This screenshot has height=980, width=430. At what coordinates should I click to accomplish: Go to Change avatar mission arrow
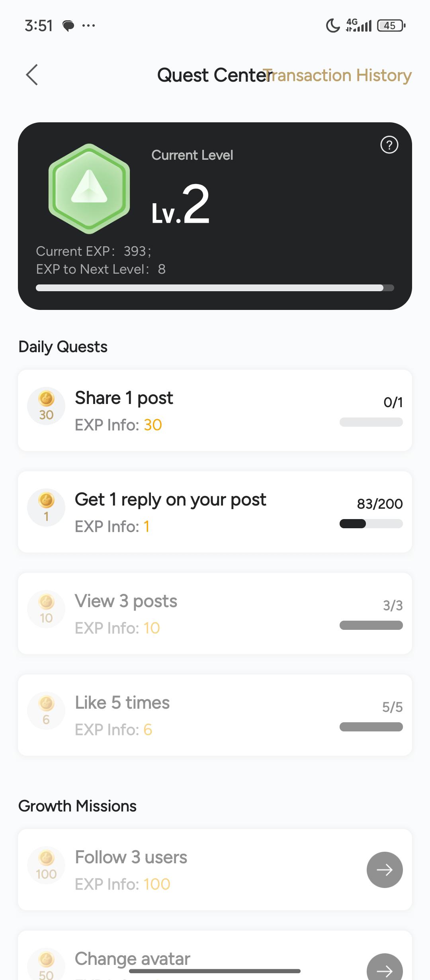[384, 969]
